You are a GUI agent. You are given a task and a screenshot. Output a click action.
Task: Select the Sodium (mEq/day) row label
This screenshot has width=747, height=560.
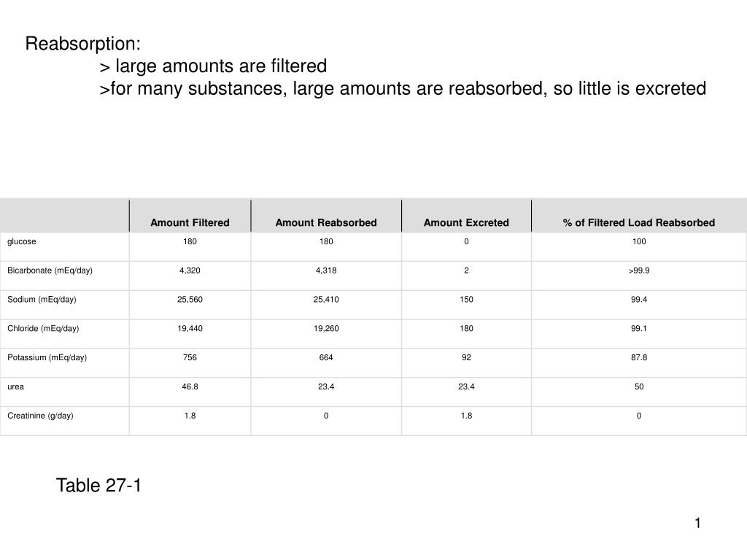pos(42,300)
